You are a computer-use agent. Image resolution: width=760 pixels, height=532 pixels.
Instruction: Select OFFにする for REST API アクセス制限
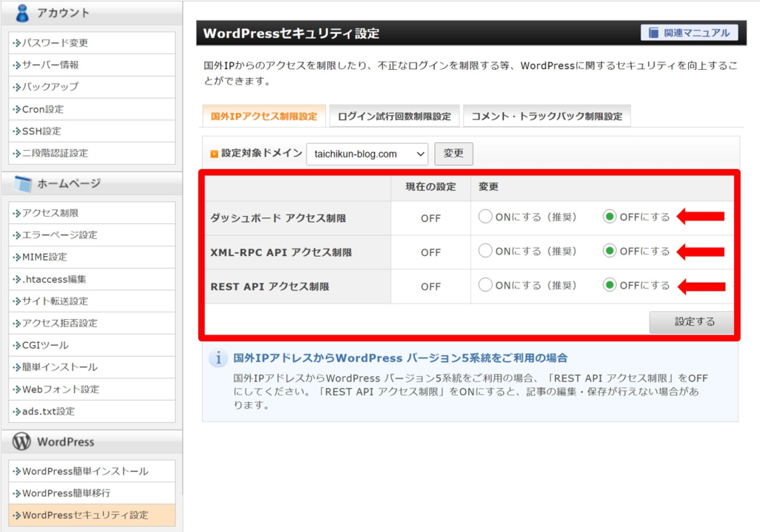point(610,286)
